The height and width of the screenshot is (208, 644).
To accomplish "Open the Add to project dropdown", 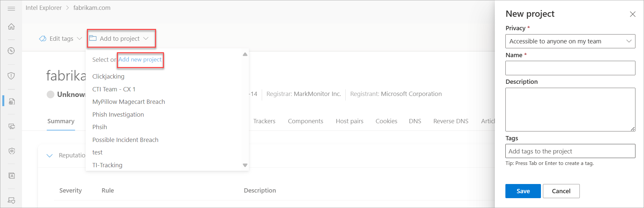I will click(x=121, y=38).
